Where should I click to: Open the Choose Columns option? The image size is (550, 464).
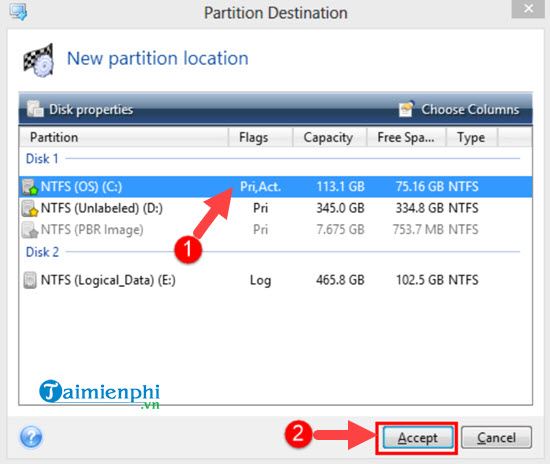click(x=459, y=109)
